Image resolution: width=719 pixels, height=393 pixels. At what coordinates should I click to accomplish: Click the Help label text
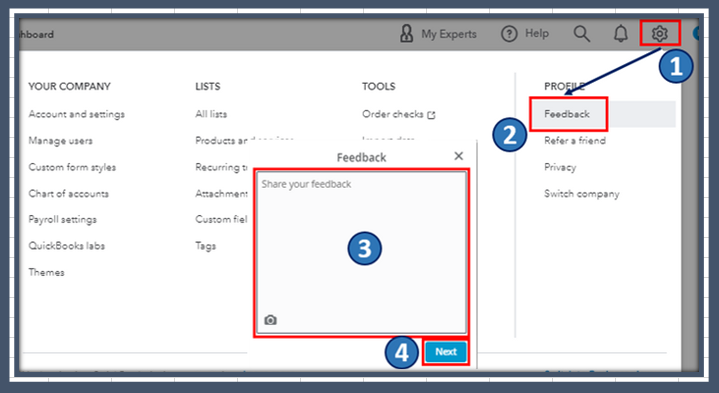pyautogui.click(x=537, y=33)
